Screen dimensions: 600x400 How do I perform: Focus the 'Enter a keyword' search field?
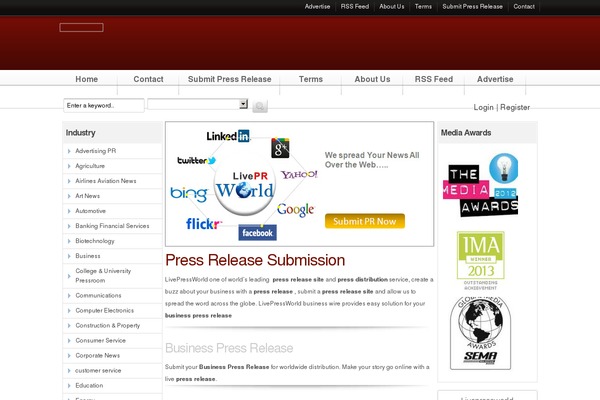coord(104,106)
